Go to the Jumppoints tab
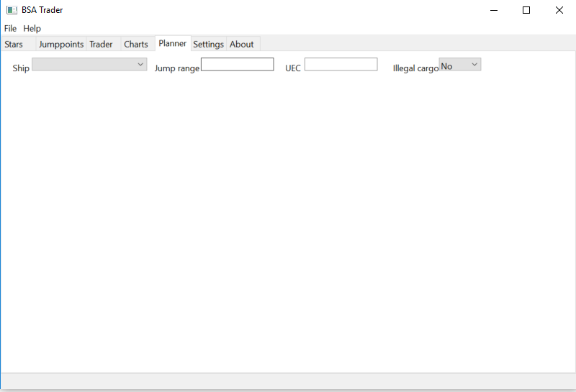576x392 pixels. coord(61,44)
